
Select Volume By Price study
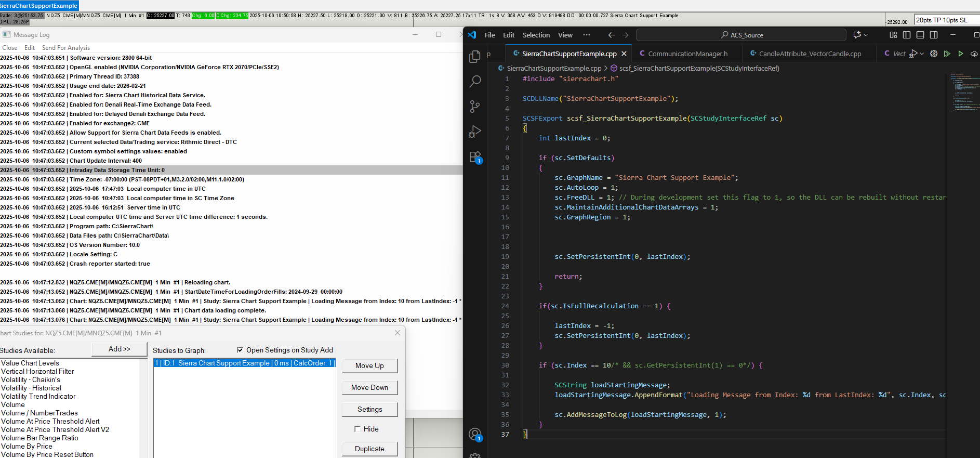point(27,446)
